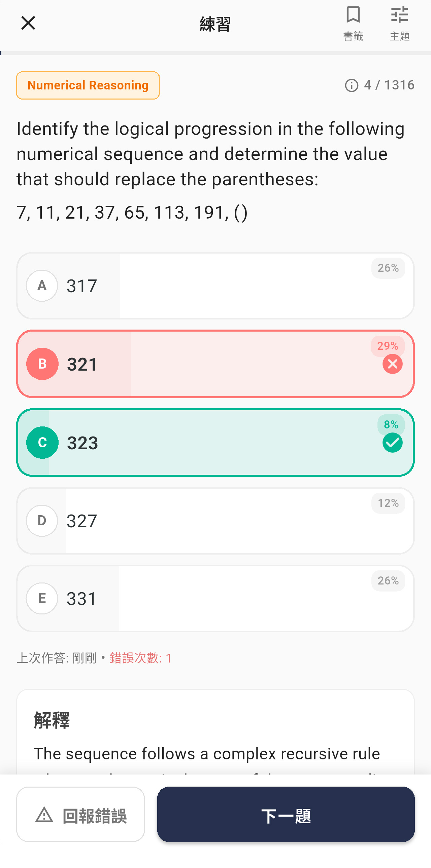Click the 練習 title in header
Viewport: 431px width, 868px height.
coord(215,24)
